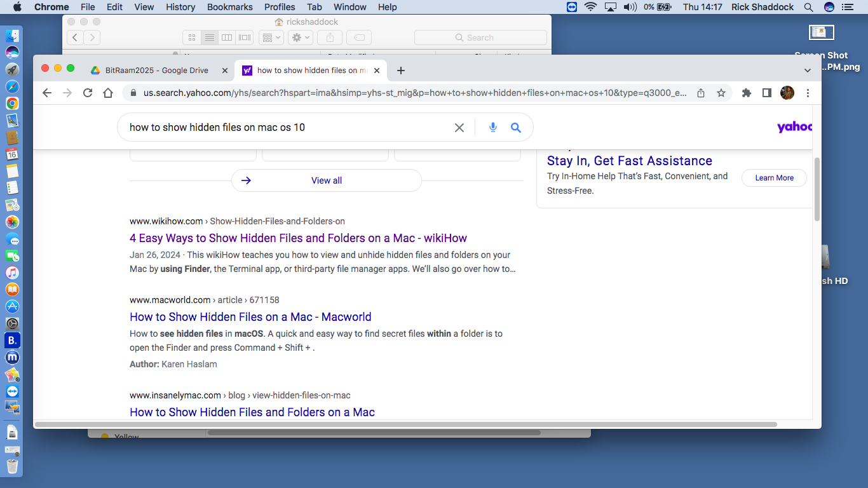Click the macworld.com article breadcrumb
The image size is (868, 488).
point(205,300)
